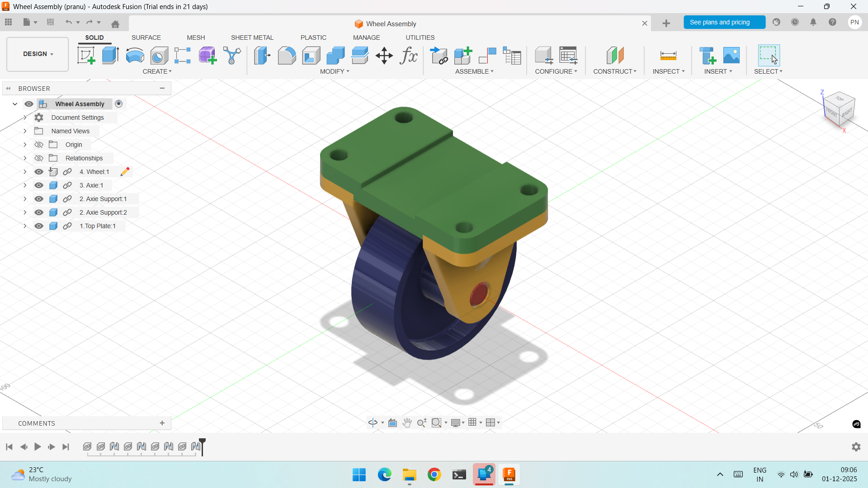Select the Create Sketch tool

86,56
